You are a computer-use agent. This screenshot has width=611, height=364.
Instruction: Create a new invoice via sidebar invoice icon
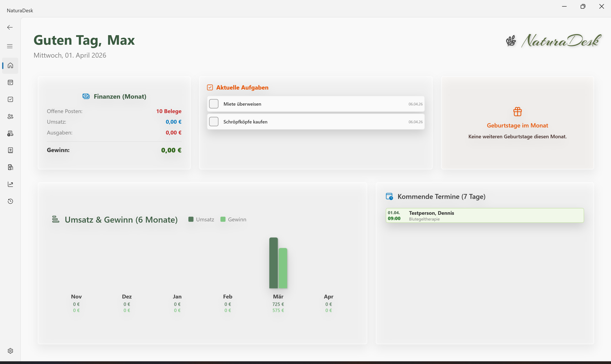10,133
